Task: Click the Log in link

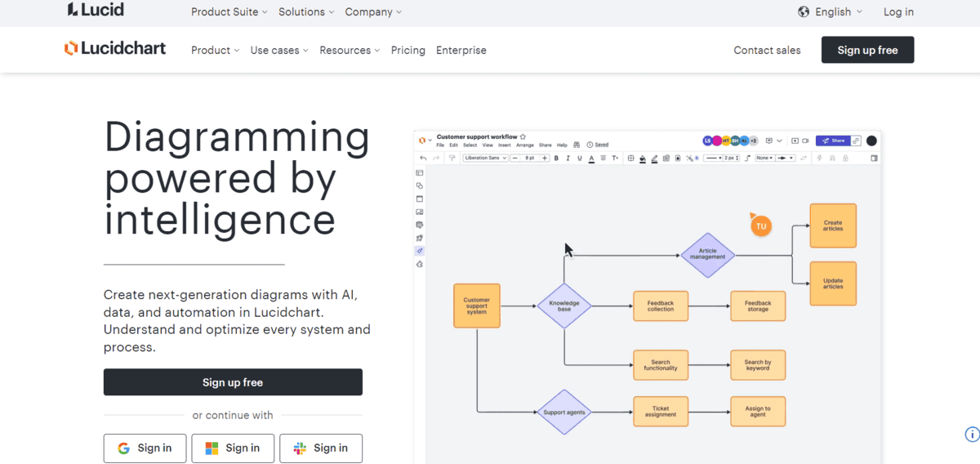Action: 898,12
